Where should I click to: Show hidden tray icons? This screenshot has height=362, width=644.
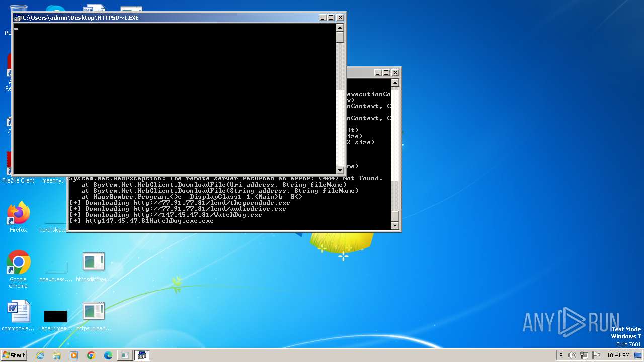561,355
